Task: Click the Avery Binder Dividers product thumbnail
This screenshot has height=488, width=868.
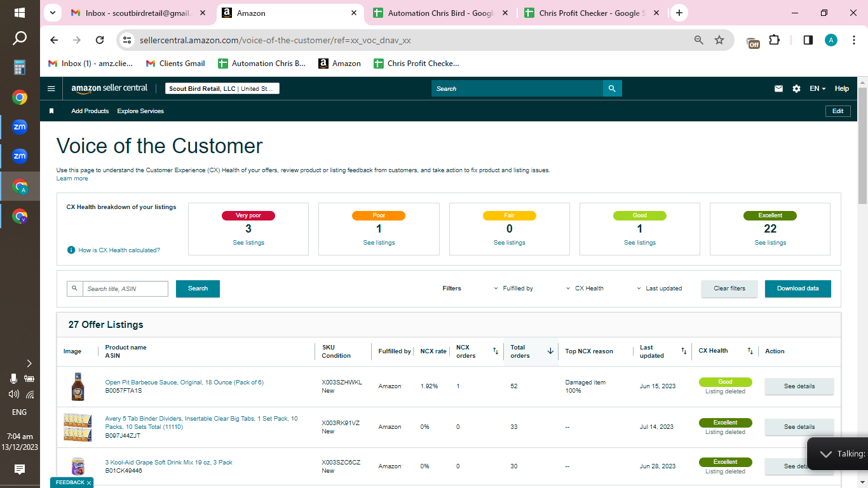Action: pos(77,427)
